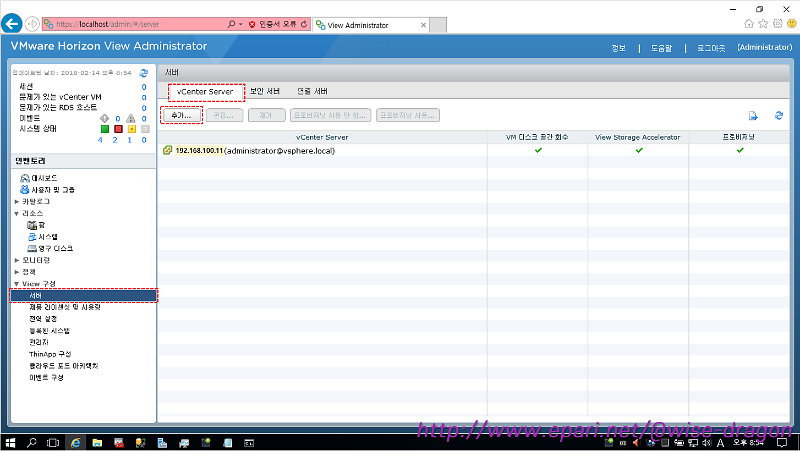Image resolution: width=800 pixels, height=451 pixels.
Task: Click the vCenter server status icon
Action: click(167, 151)
